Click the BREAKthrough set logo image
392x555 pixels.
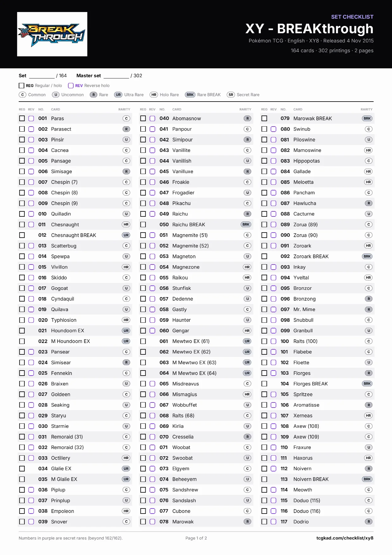point(52,34)
